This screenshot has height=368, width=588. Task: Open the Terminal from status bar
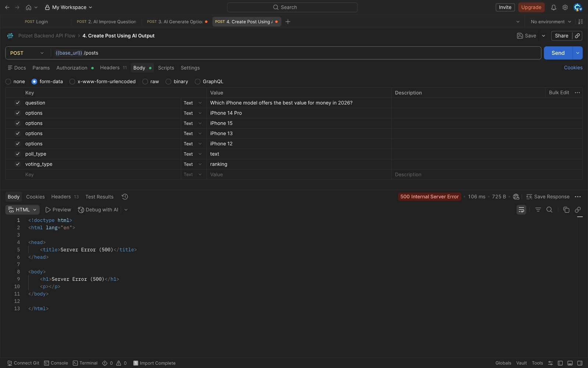tap(85, 363)
